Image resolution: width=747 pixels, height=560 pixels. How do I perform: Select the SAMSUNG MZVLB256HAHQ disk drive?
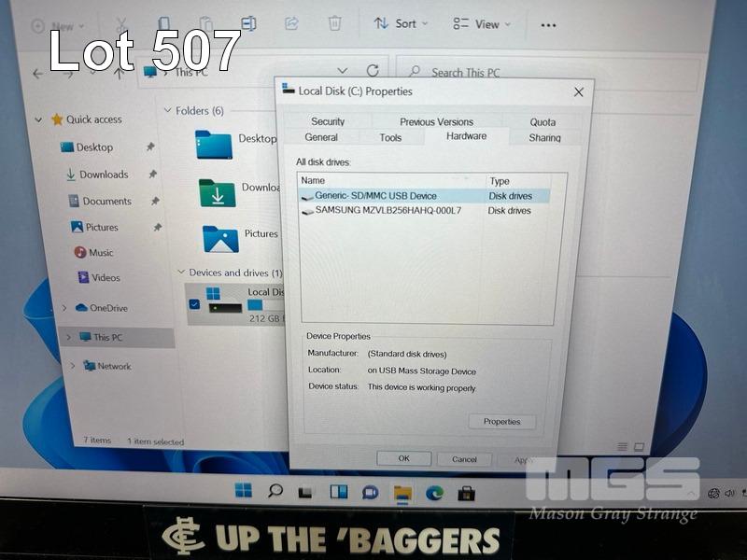coord(388,211)
